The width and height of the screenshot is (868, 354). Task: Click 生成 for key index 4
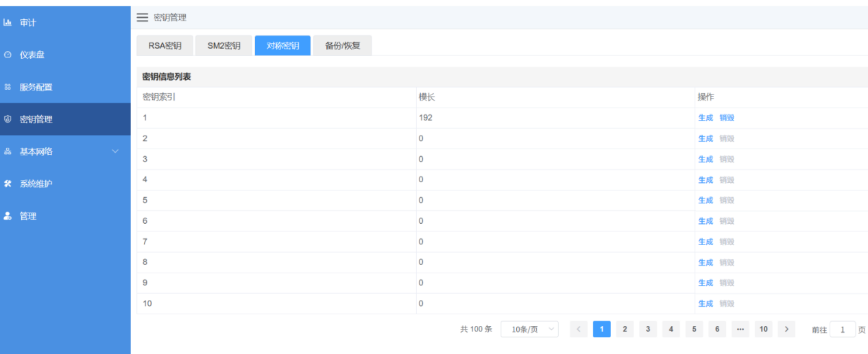pyautogui.click(x=706, y=179)
